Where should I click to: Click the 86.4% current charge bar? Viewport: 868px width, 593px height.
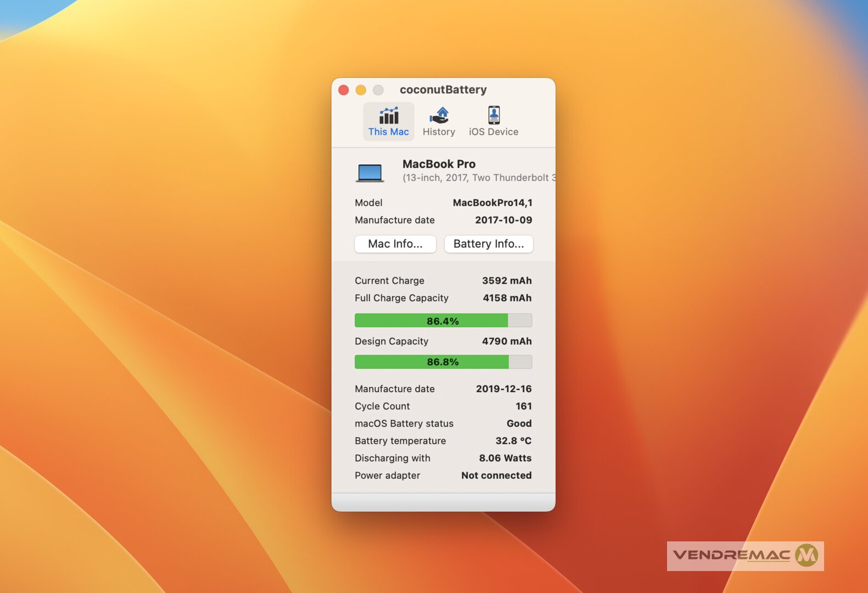pos(443,321)
